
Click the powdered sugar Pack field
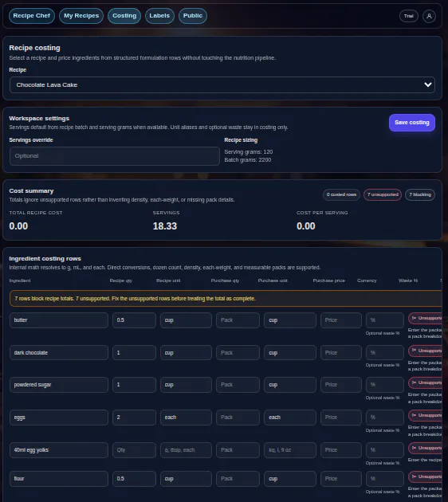[x=238, y=385]
